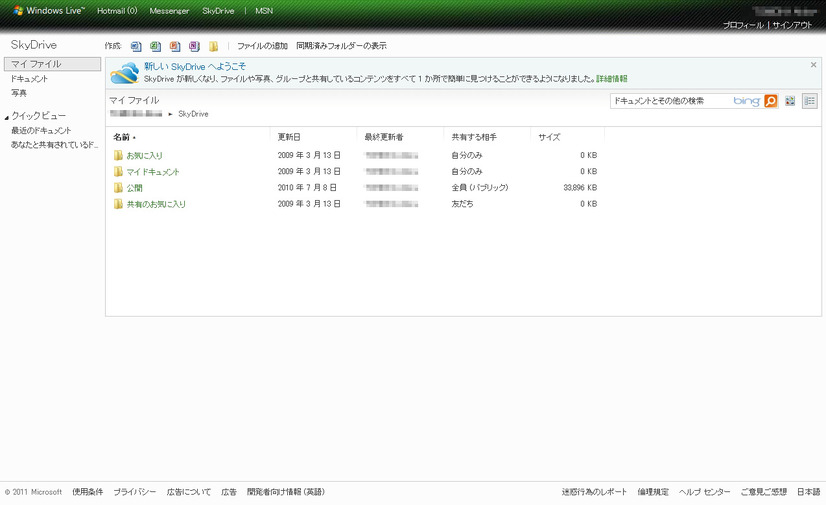Open MSN in the top bar
The width and height of the screenshot is (826, 505).
264,11
